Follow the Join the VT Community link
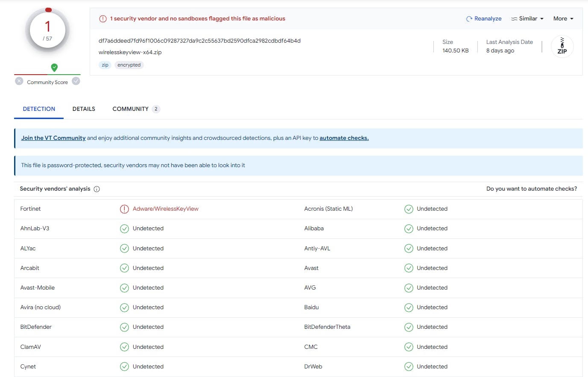The image size is (588, 377). [53, 138]
